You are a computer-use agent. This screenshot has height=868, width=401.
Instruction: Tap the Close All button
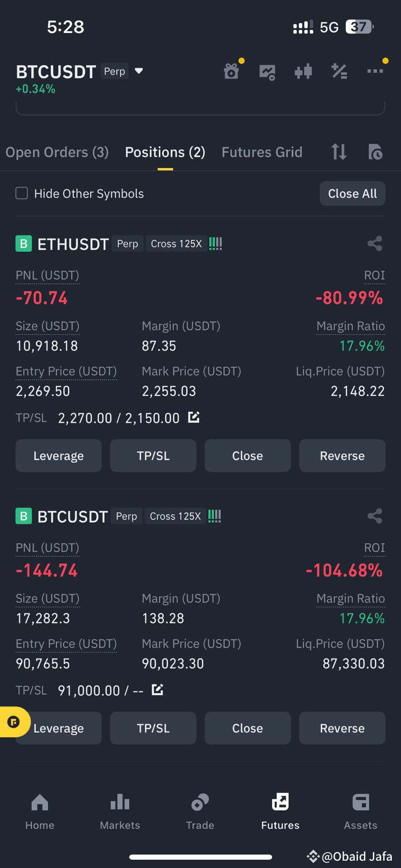pos(353,193)
